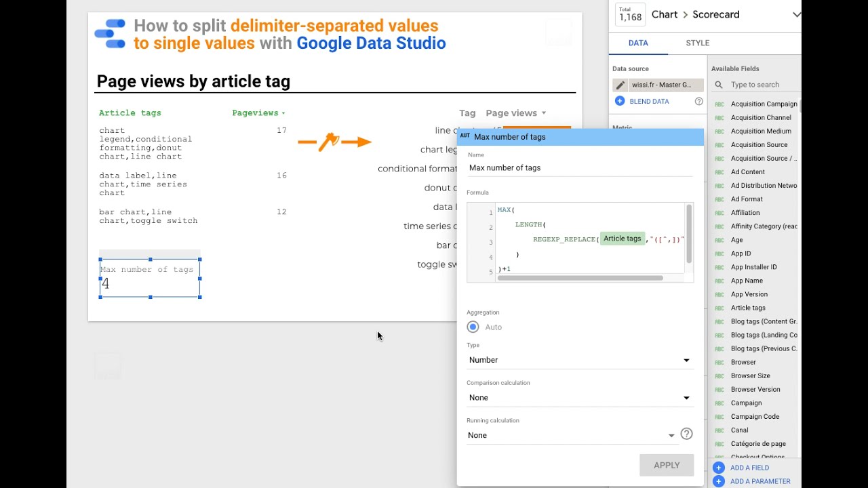The image size is (868, 488).
Task: Click the formula vertical scrollbar
Action: click(689, 234)
